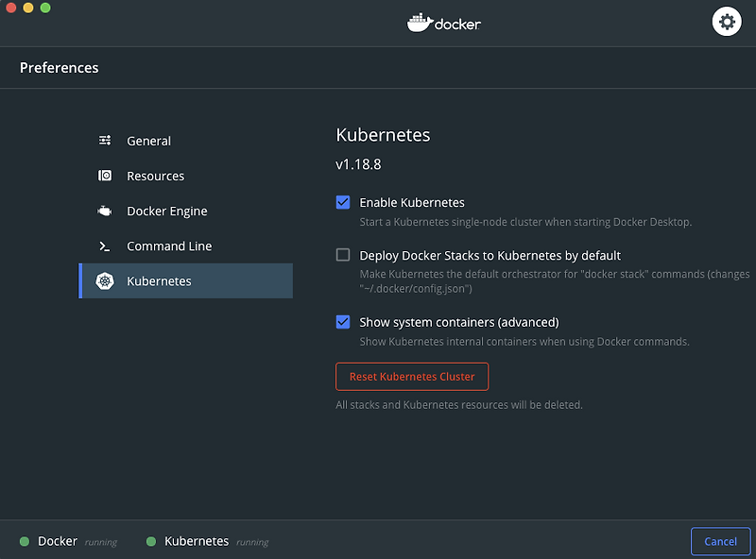Click the Kubernetes wheel icon in sidebar
756x559 pixels.
pos(105,281)
